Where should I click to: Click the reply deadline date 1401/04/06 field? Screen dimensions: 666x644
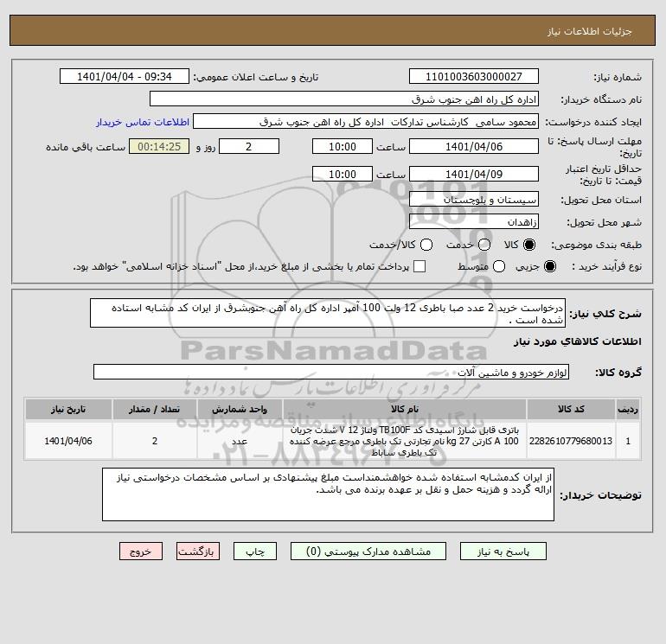pyautogui.click(x=474, y=146)
